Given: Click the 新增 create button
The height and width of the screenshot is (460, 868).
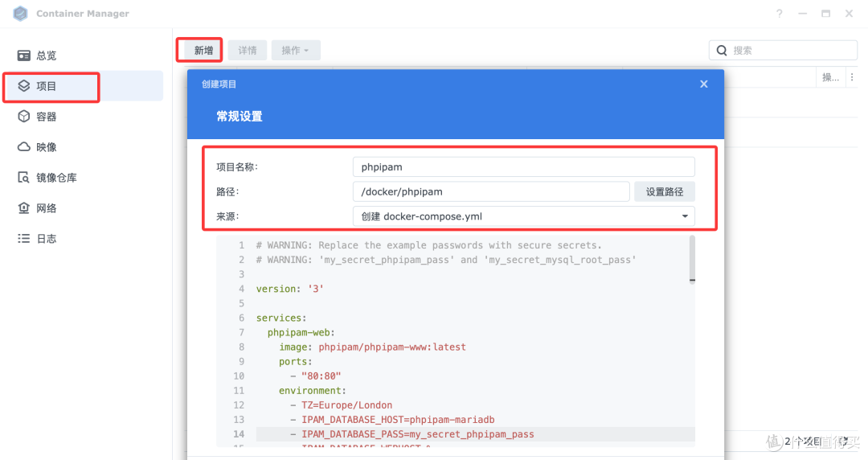Looking at the screenshot, I should coord(203,51).
